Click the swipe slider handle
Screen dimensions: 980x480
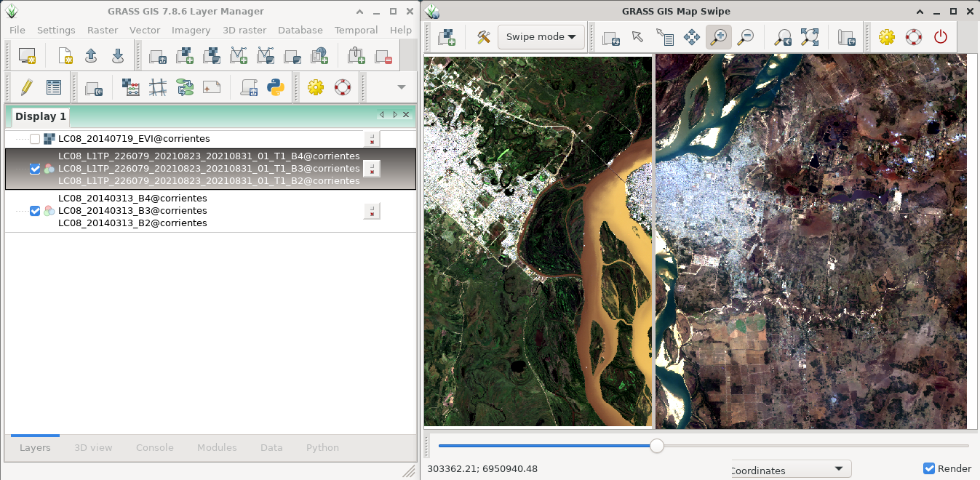656,446
